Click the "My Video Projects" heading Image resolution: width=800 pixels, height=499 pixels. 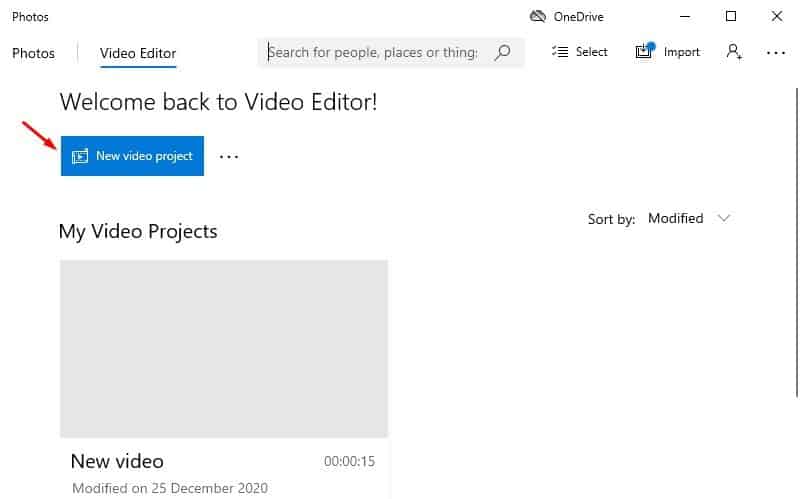click(x=138, y=232)
